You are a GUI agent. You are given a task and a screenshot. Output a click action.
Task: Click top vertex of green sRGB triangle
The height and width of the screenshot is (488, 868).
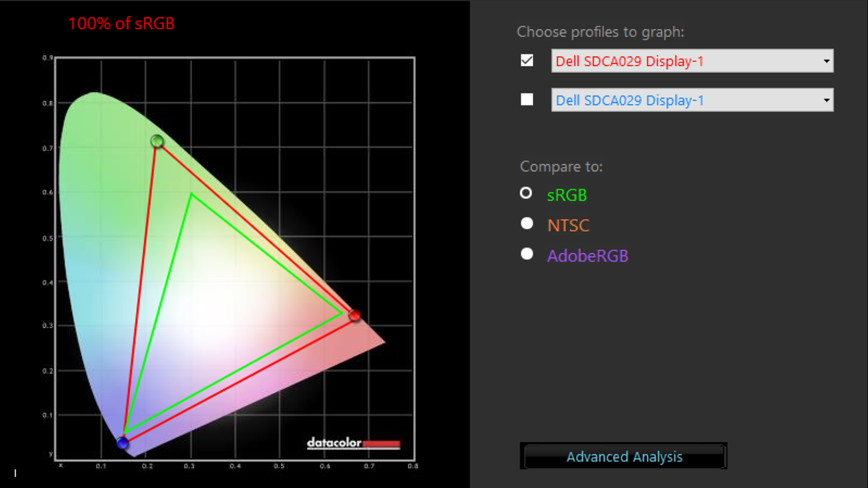click(x=191, y=194)
